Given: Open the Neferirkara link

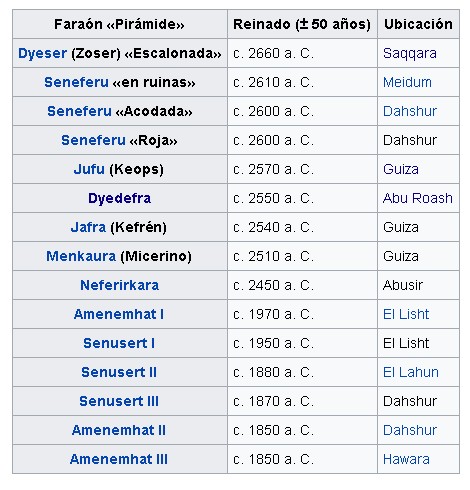Looking at the screenshot, I should pyautogui.click(x=119, y=285).
